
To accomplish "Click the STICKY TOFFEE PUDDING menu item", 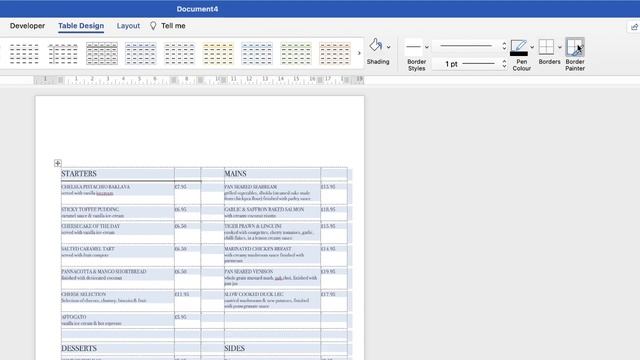I will (x=90, y=209).
